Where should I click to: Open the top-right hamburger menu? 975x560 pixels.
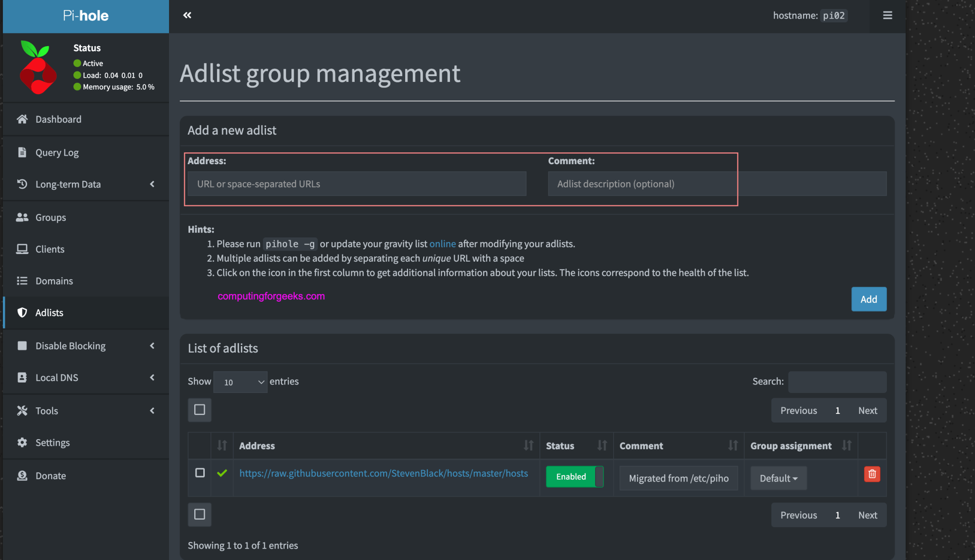coord(887,15)
